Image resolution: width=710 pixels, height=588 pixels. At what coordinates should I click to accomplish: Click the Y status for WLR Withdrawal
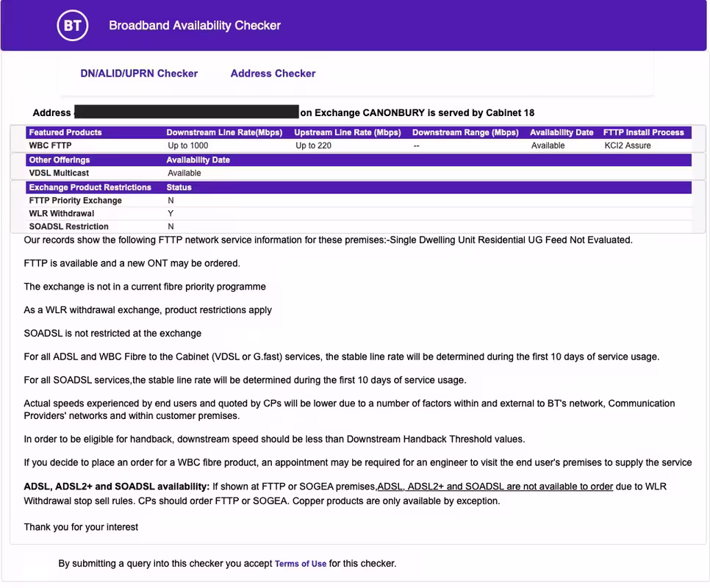[x=171, y=213]
